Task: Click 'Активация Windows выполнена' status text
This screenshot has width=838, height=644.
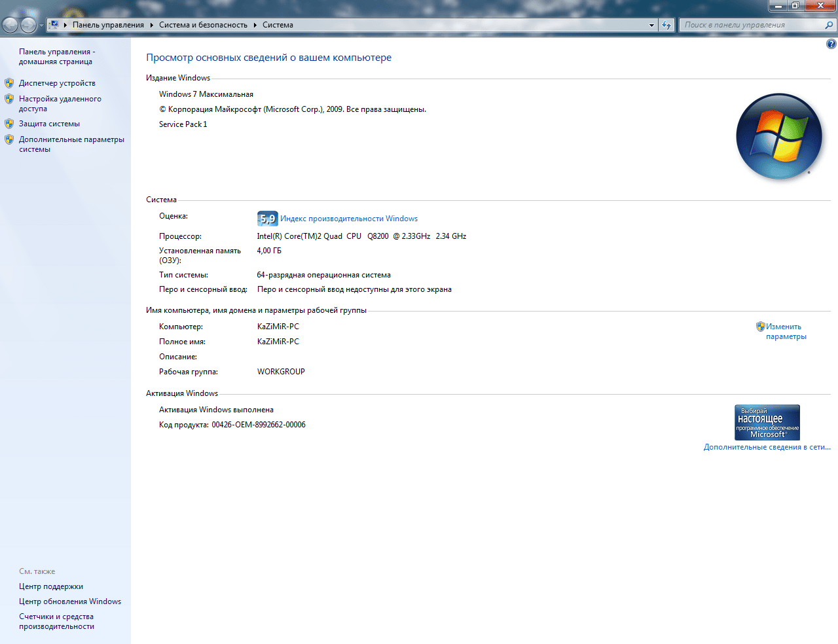Action: click(x=216, y=410)
